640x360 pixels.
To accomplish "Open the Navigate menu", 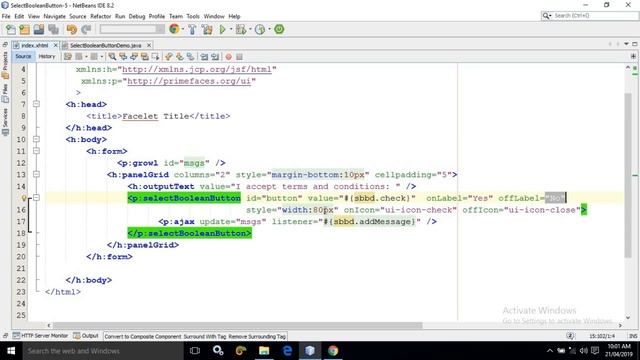I will (54, 16).
